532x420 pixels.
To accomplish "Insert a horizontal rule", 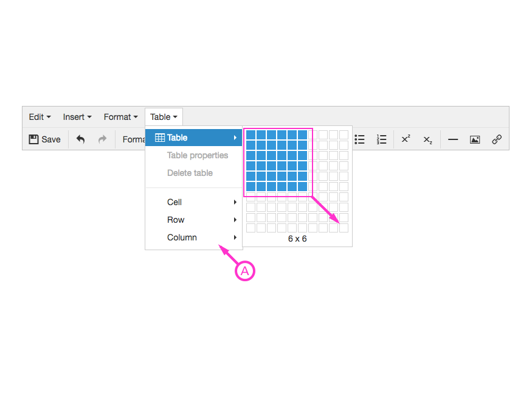I will (x=452, y=139).
